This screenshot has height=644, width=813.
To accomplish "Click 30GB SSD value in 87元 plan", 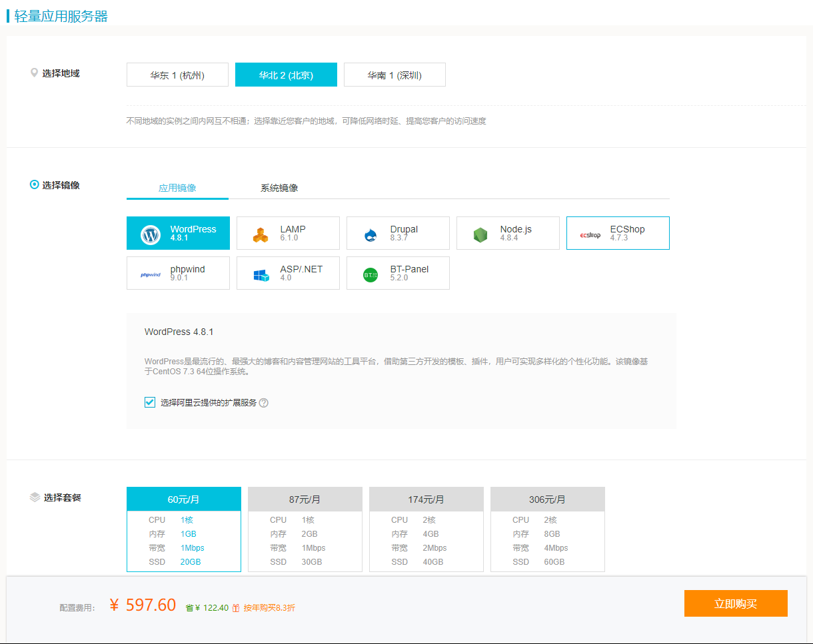I will coord(312,562).
